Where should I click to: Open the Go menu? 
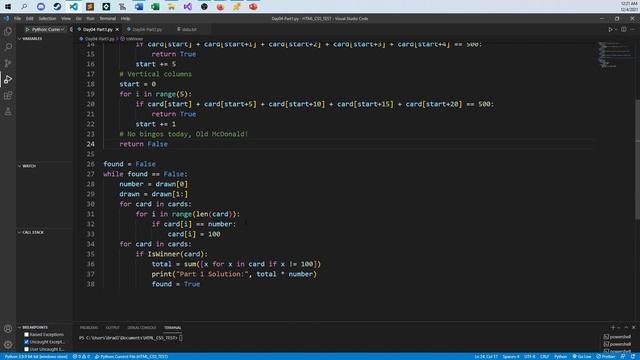click(78, 18)
